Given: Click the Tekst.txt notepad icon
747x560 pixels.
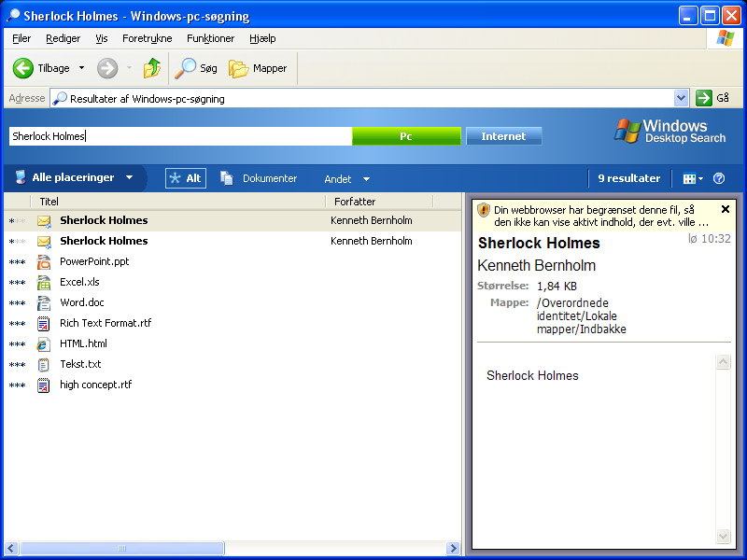Looking at the screenshot, I should click(x=43, y=365).
